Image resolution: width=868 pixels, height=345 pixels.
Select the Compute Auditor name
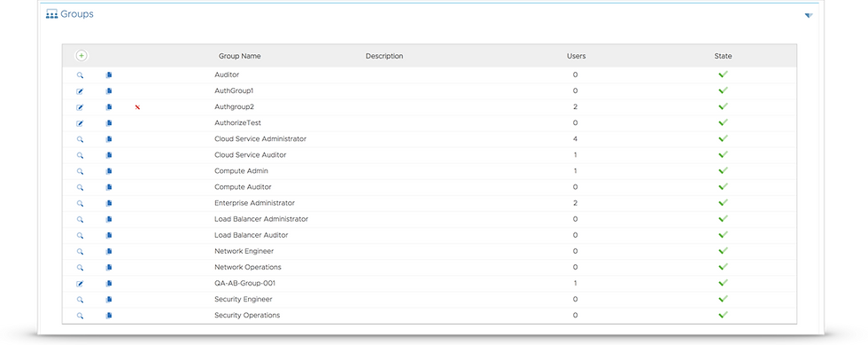[x=243, y=187]
